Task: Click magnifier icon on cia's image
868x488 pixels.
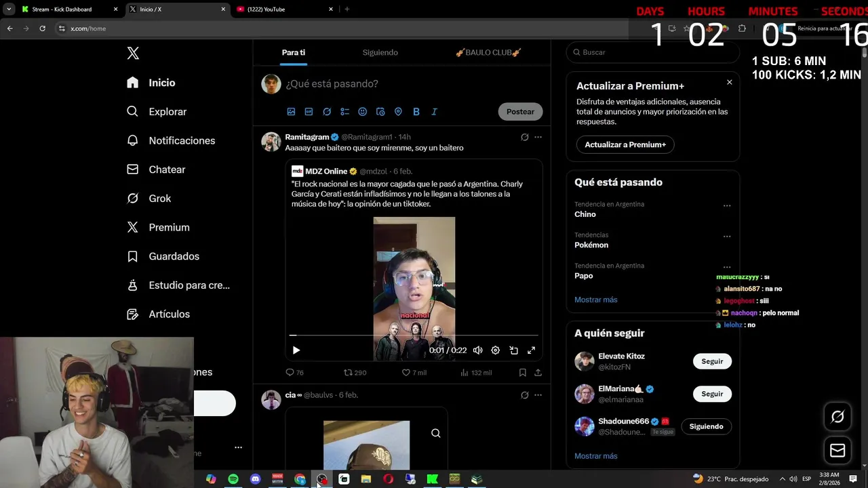Action: pos(436,433)
